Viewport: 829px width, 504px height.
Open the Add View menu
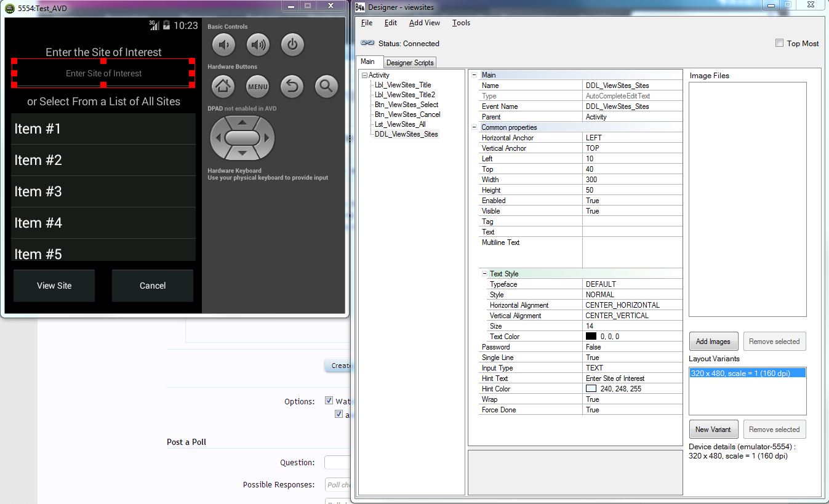coord(424,23)
